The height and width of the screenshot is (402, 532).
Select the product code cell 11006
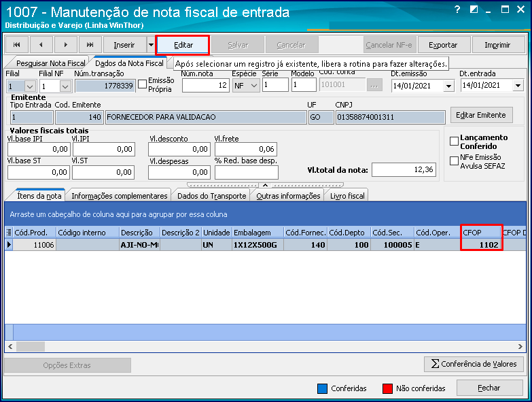(34, 245)
